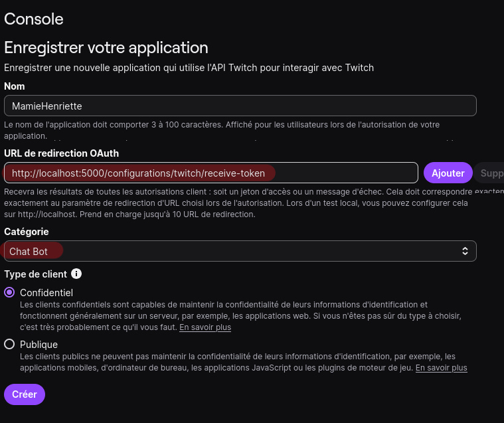Click the Confidentiel option label text
Screen dimensions: 504x423
click(x=46, y=292)
